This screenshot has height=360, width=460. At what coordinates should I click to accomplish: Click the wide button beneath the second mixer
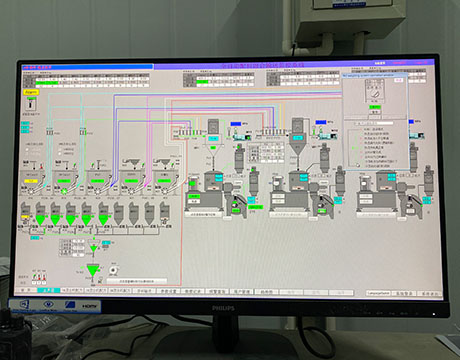coord(289,215)
